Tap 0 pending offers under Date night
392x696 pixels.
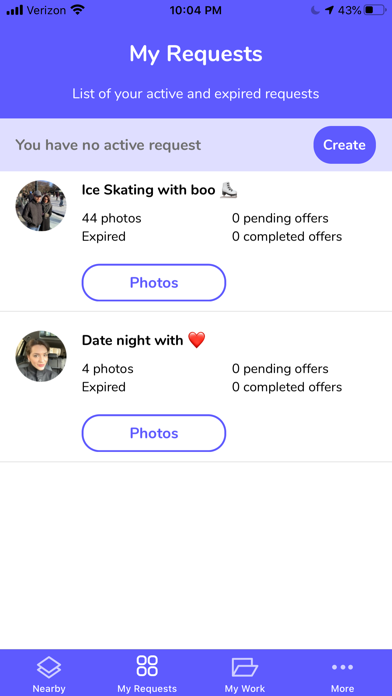280,369
